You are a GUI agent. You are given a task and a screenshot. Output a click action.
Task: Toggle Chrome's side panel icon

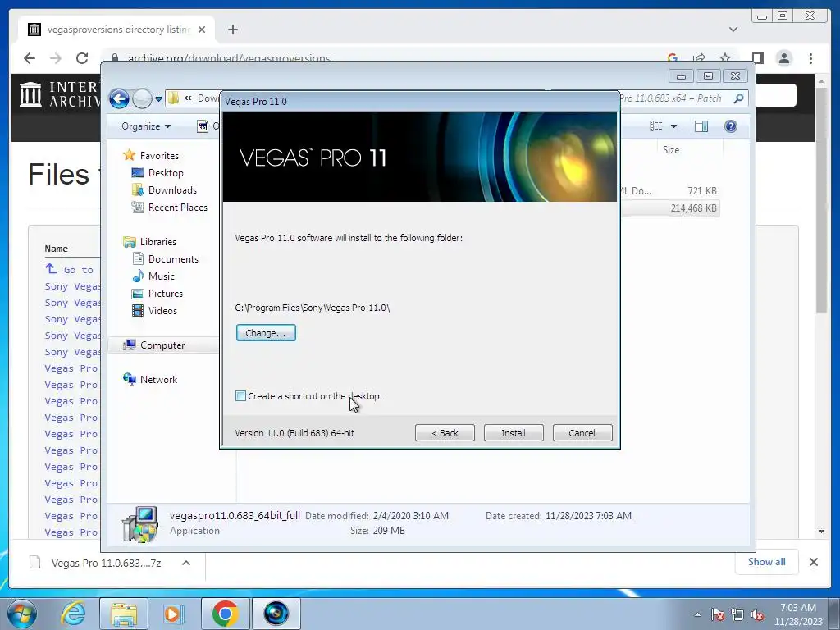tap(757, 58)
